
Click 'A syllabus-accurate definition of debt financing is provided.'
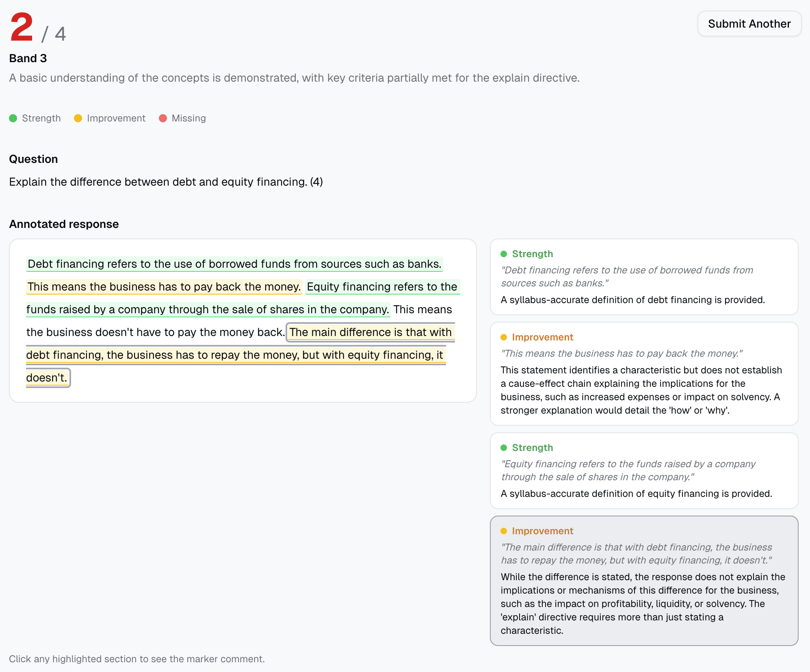click(632, 300)
